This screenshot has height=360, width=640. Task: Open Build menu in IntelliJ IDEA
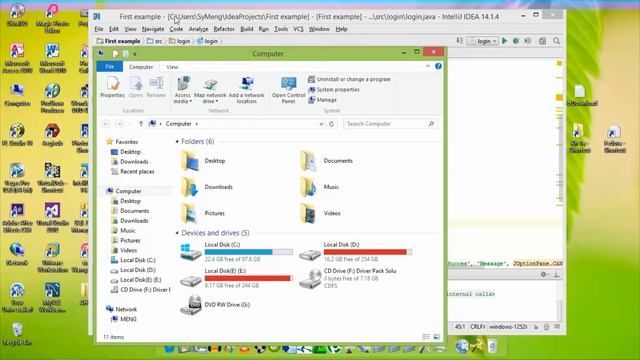pos(247,29)
